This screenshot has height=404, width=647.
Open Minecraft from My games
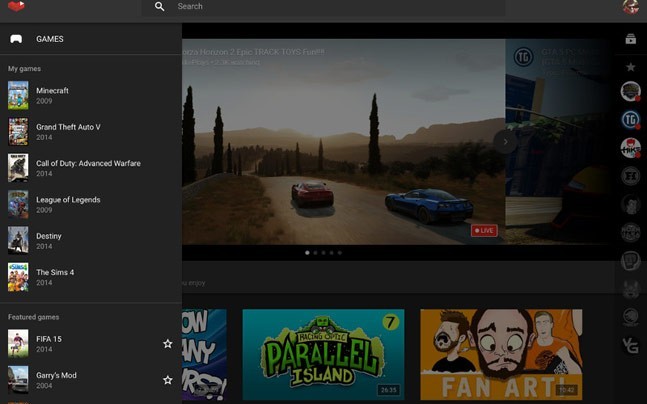tap(91, 95)
